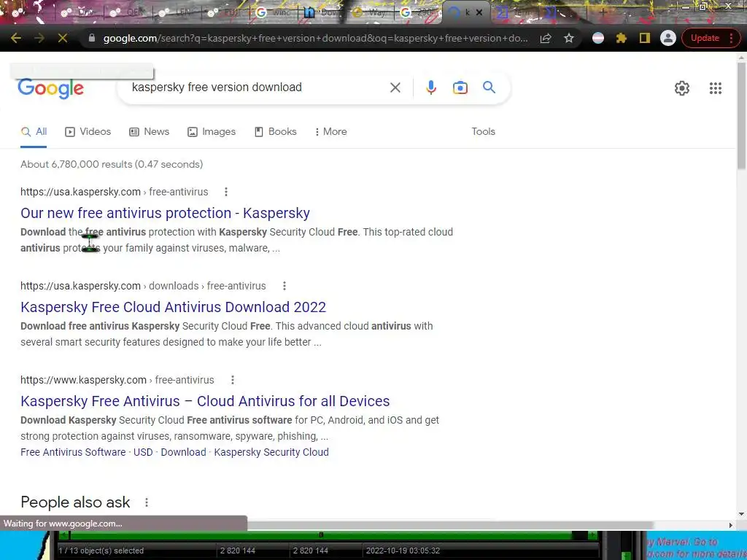Click the striped round extension icon
Image resolution: width=747 pixels, height=560 pixels.
[598, 38]
